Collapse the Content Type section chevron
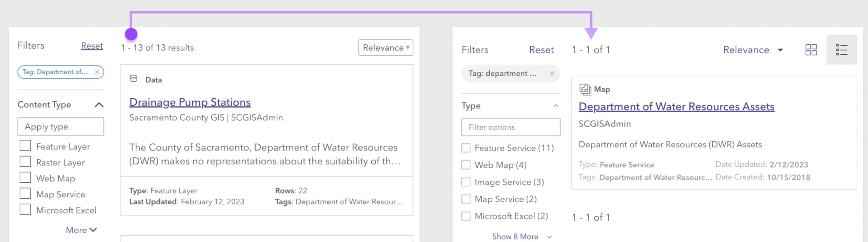The image size is (868, 242). click(x=99, y=105)
